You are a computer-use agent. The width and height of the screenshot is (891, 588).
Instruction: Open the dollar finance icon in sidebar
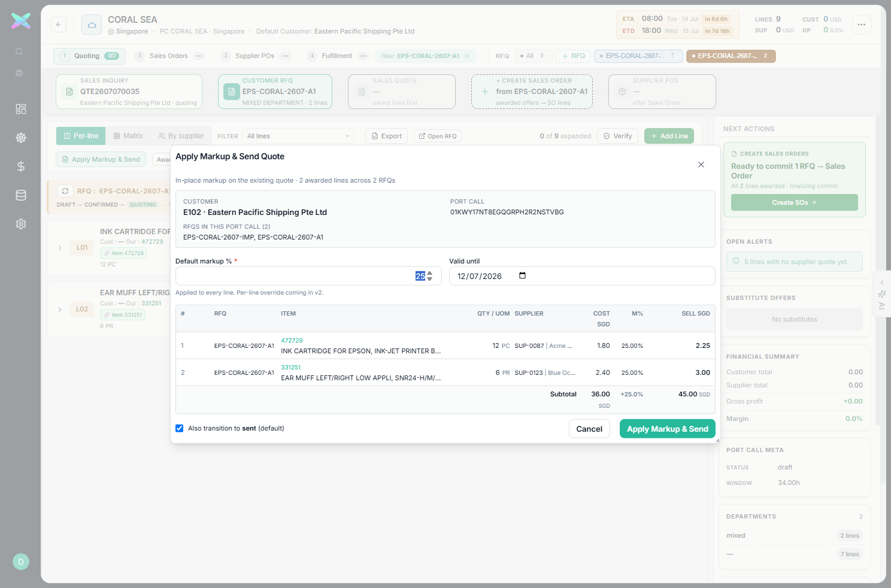point(21,166)
